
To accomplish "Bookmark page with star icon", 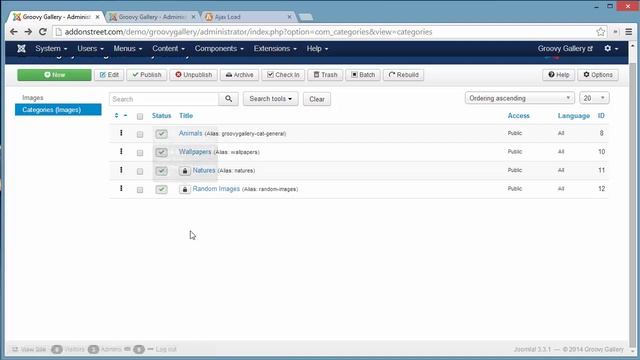I will [600, 32].
